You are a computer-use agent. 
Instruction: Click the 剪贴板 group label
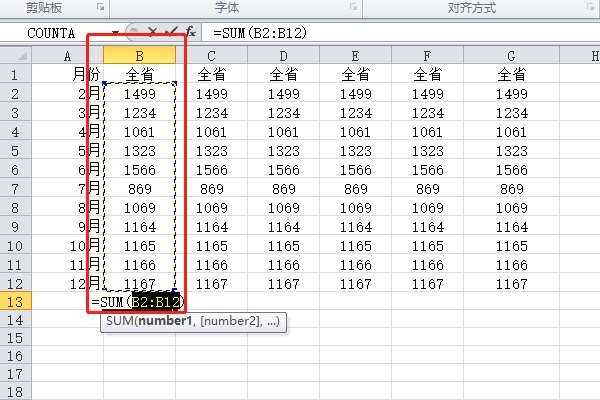click(44, 8)
